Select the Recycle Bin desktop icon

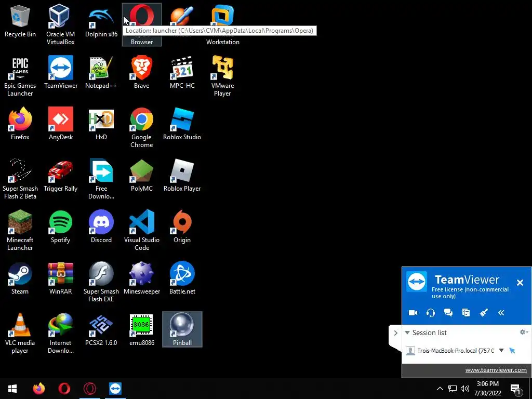click(x=20, y=21)
